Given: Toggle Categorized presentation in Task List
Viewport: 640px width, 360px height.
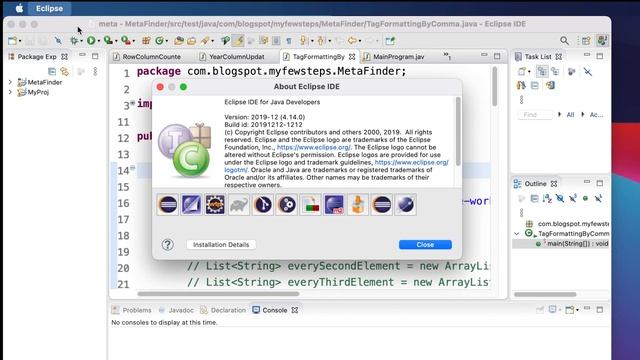Looking at the screenshot, I should pyautogui.click(x=542, y=71).
